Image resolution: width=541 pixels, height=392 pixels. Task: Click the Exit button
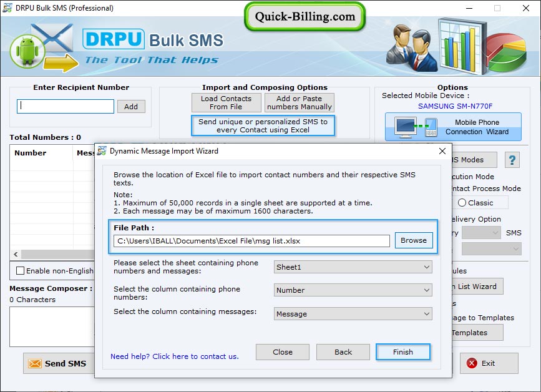click(489, 363)
